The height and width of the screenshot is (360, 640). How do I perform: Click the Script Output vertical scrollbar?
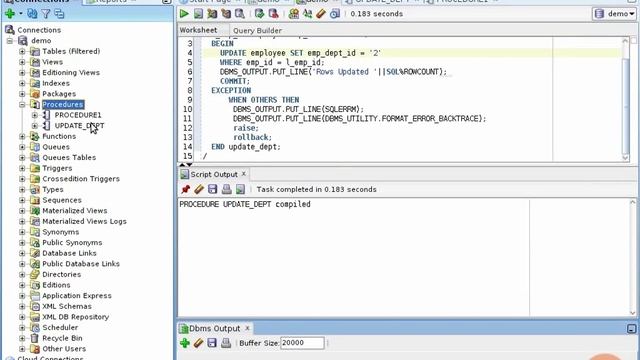coord(633,257)
